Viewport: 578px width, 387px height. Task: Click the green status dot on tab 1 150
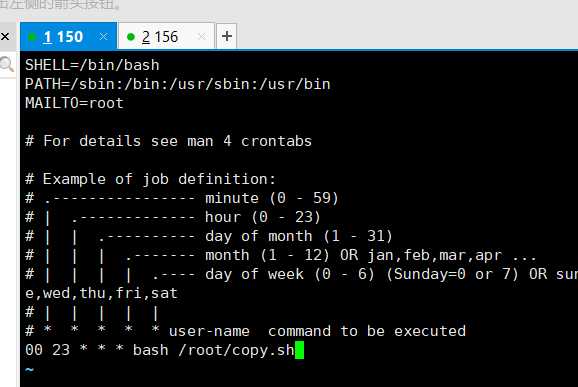pyautogui.click(x=32, y=37)
